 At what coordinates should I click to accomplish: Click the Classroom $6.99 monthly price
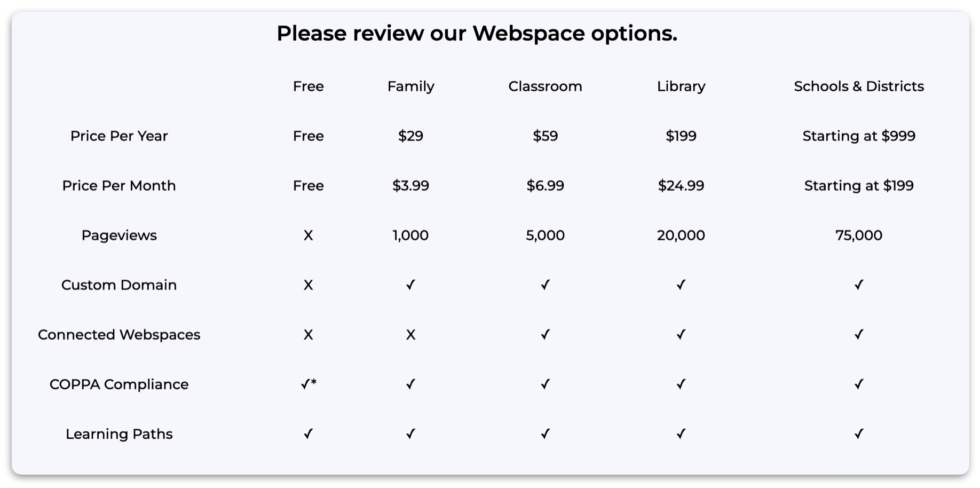545,186
